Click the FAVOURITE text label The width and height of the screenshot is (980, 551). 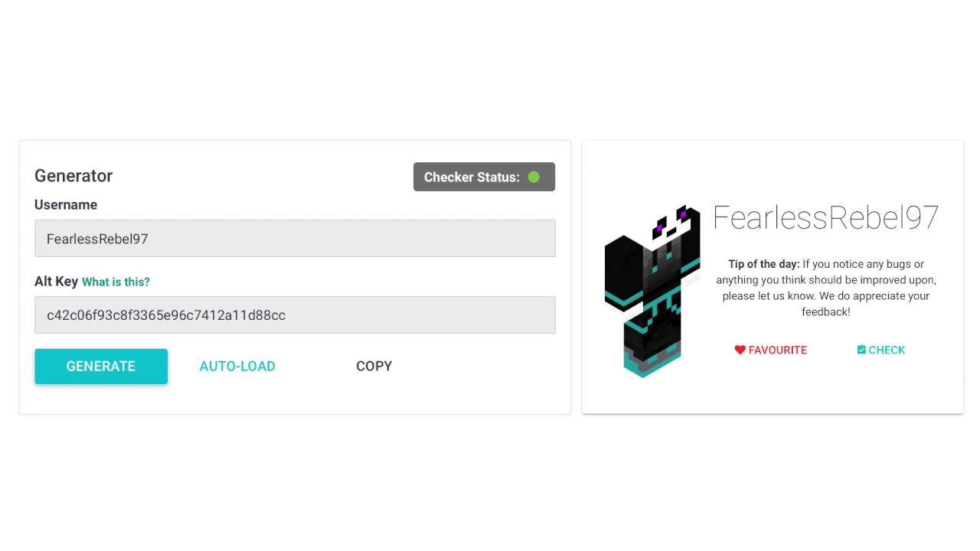coord(777,350)
